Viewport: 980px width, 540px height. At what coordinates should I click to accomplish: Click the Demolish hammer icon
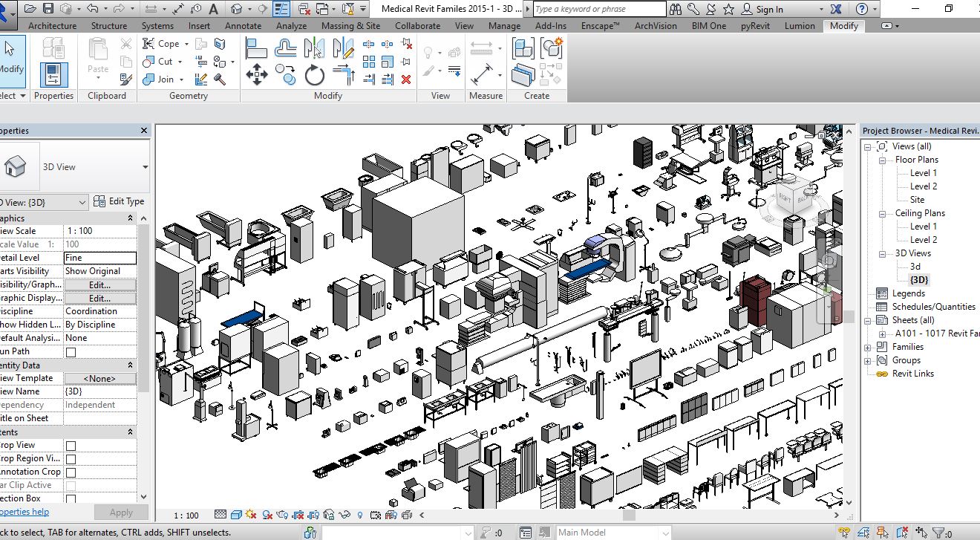[220, 79]
